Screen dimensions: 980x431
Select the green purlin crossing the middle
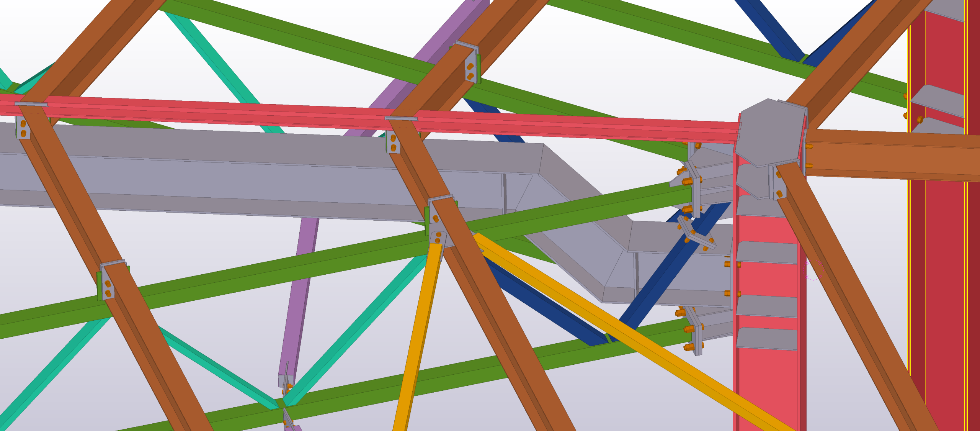[268, 274]
